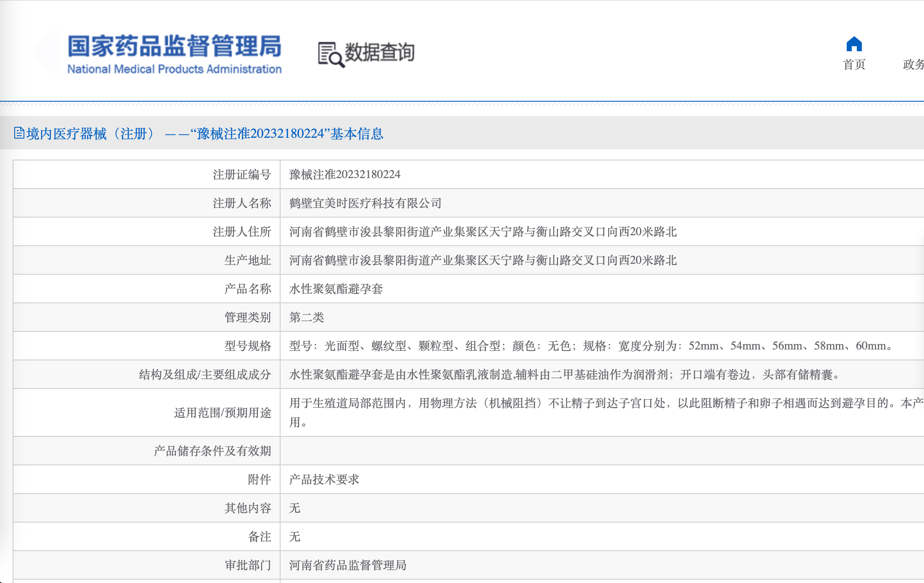Click the 型号规格 specification text
Screen dimensions: 924x583
tap(590, 346)
